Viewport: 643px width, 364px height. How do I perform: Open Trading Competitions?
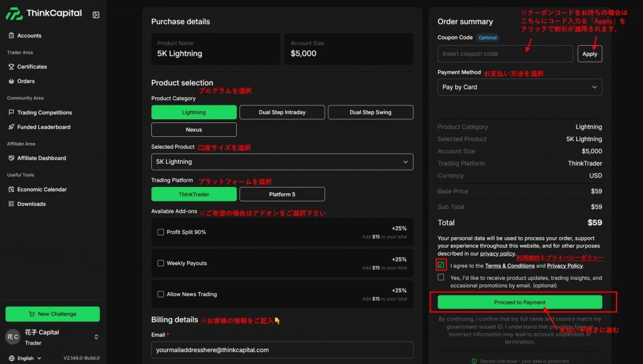44,112
